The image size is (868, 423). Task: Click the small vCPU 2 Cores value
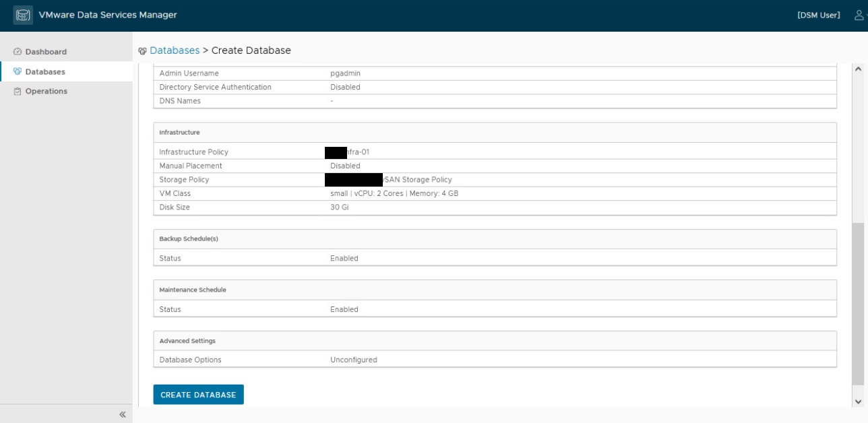tap(394, 193)
